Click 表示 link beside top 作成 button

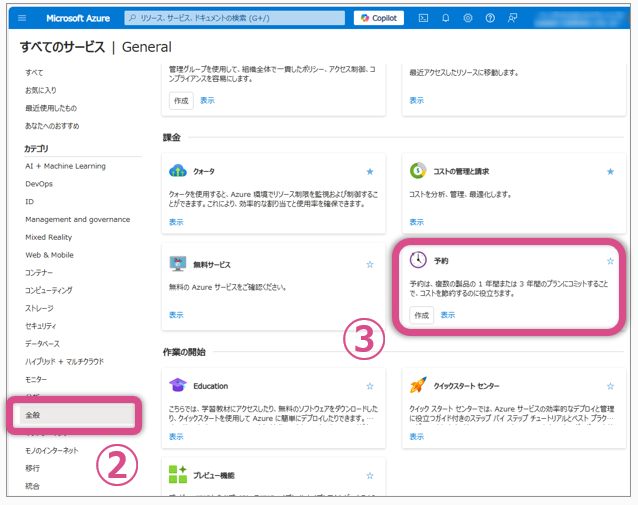pyautogui.click(x=207, y=101)
